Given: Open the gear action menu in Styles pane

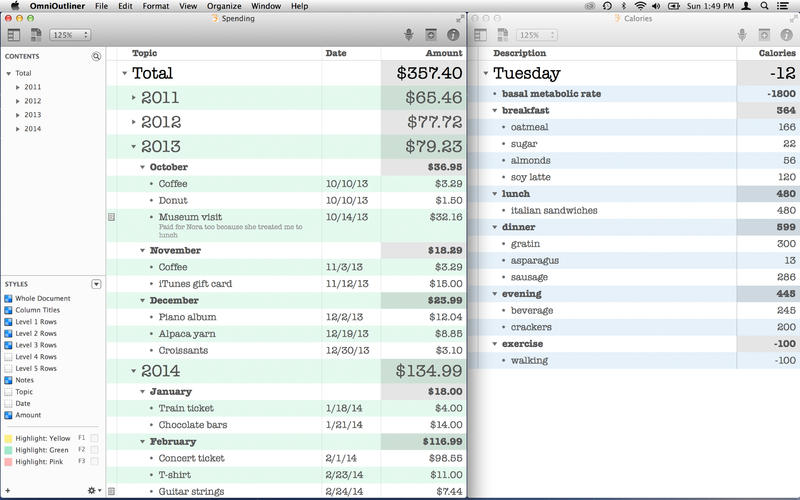Looking at the screenshot, I should pos(91,490).
